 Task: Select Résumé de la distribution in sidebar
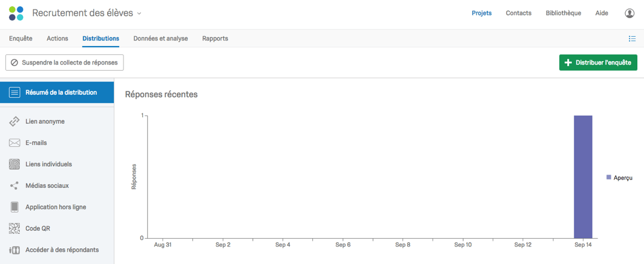point(57,92)
